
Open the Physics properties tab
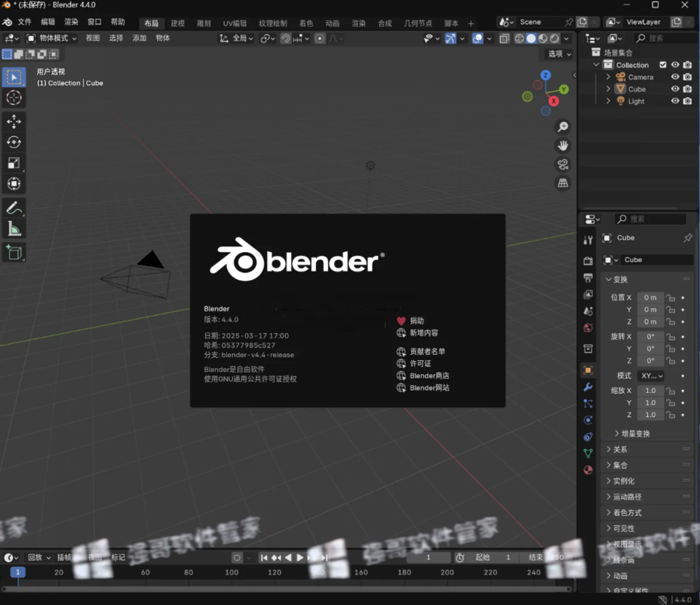click(x=588, y=420)
